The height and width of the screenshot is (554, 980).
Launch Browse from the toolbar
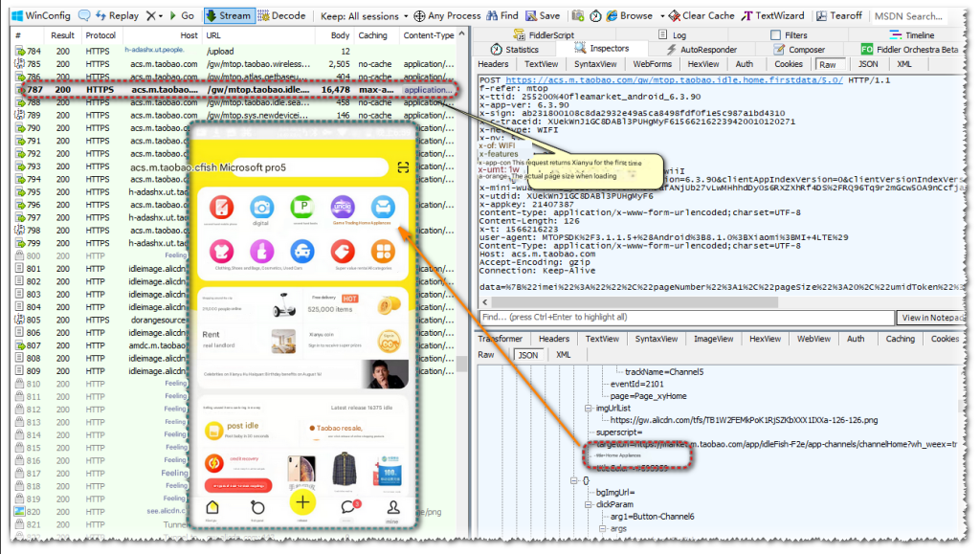629,15
